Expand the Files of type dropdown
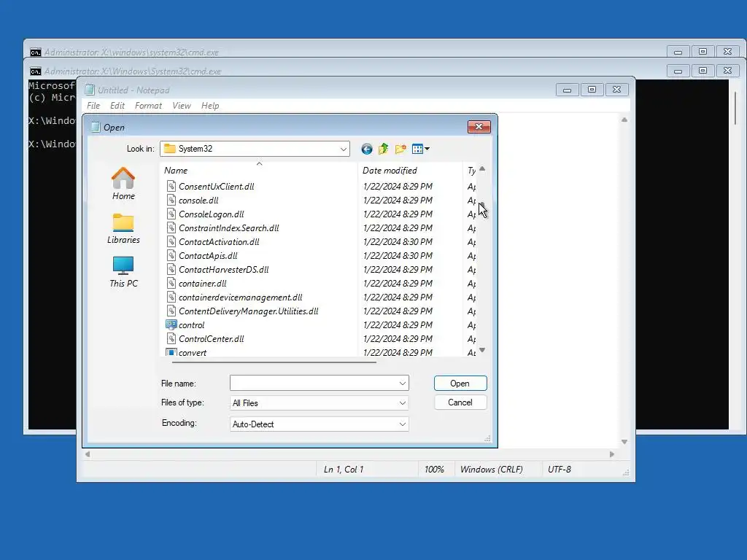The height and width of the screenshot is (560, 747). point(403,403)
